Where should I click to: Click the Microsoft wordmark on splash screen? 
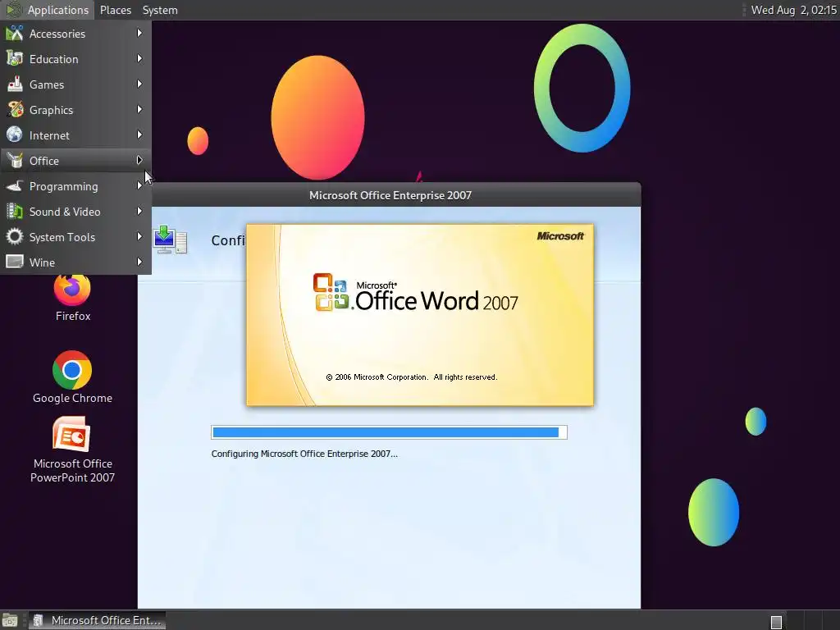tap(560, 235)
